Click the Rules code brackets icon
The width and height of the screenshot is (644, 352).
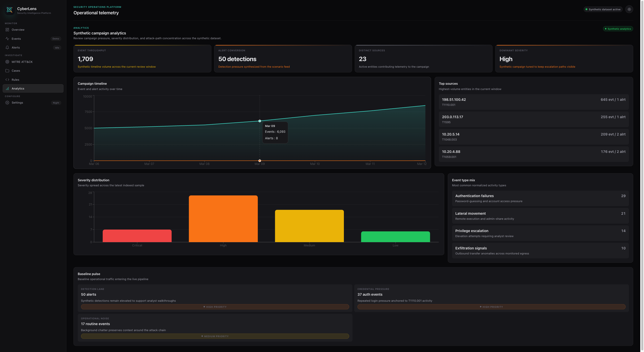pyautogui.click(x=7, y=80)
